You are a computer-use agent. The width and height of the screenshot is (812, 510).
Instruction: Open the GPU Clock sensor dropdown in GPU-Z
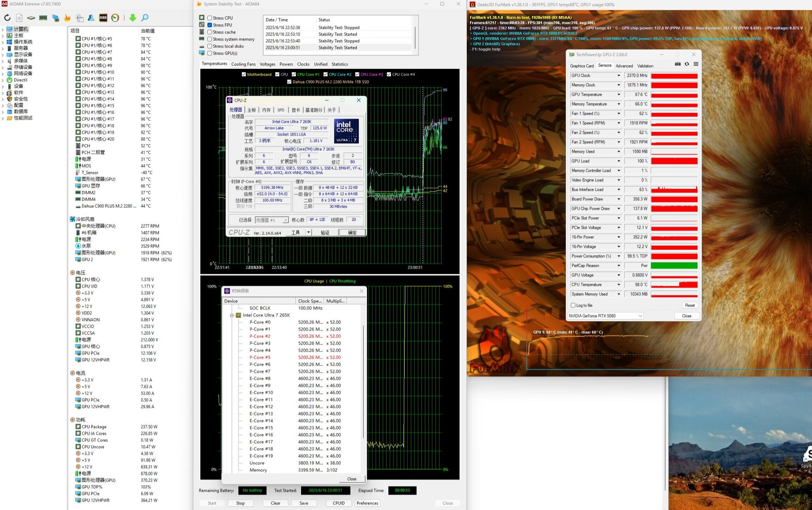pos(618,75)
